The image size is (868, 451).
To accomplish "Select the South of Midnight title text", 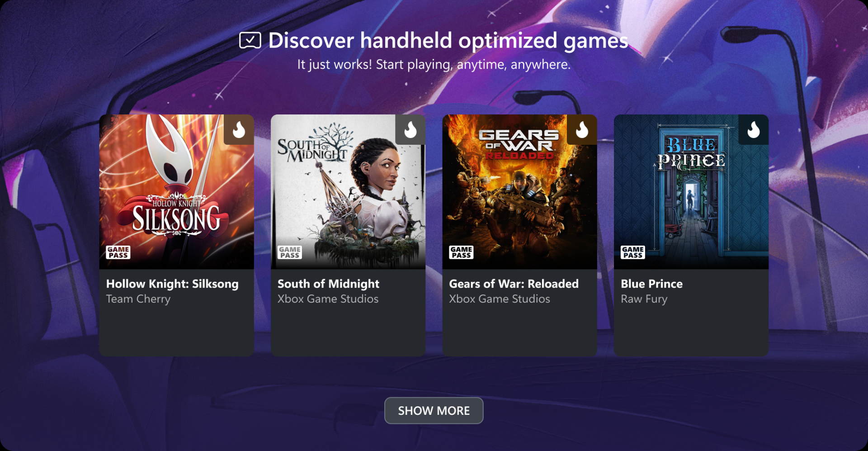I will tap(329, 284).
